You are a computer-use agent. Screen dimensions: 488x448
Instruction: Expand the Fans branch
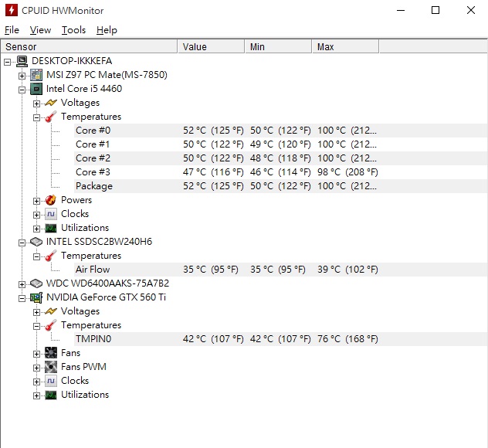(36, 354)
